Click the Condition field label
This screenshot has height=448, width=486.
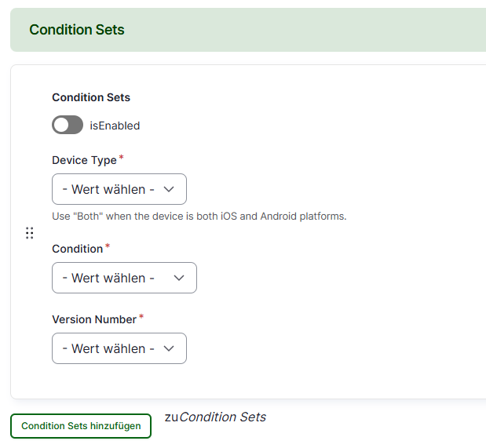(x=78, y=249)
